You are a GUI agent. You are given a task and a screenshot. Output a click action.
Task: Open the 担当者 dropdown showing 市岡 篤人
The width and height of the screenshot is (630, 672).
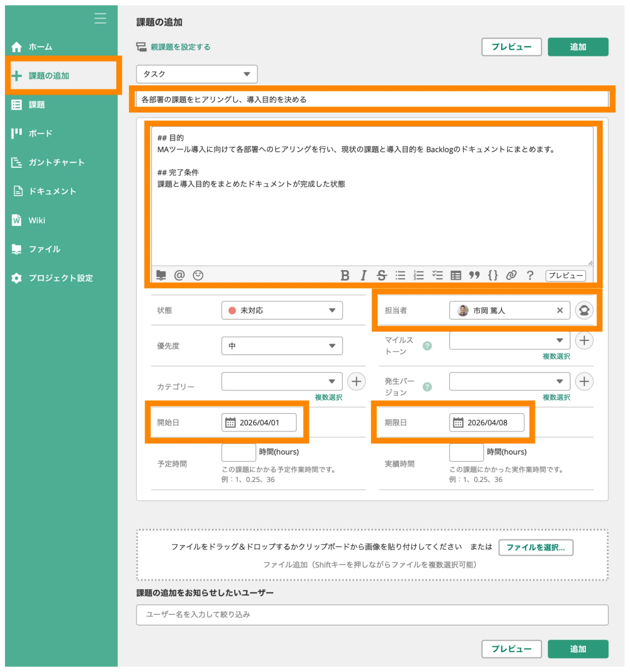pos(510,310)
